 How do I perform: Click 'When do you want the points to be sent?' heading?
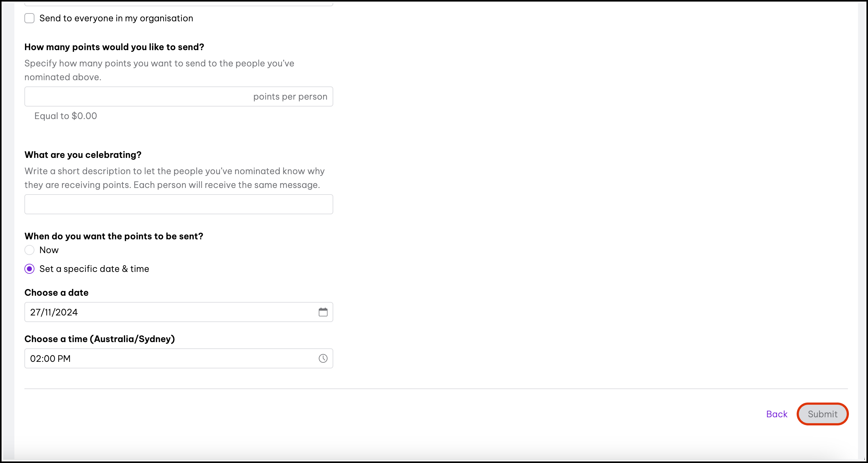point(114,236)
